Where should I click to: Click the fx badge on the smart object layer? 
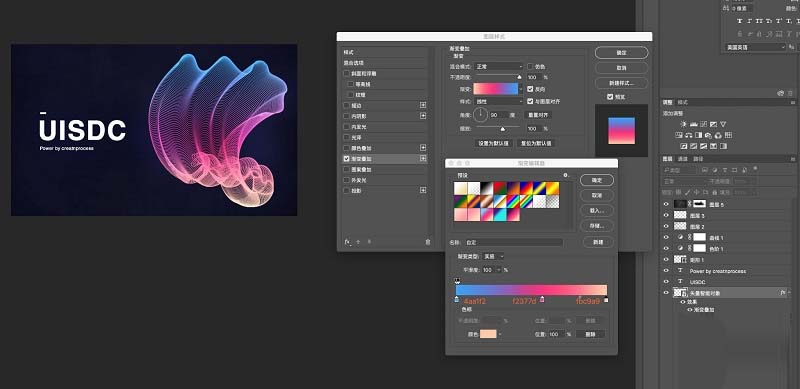click(x=783, y=293)
